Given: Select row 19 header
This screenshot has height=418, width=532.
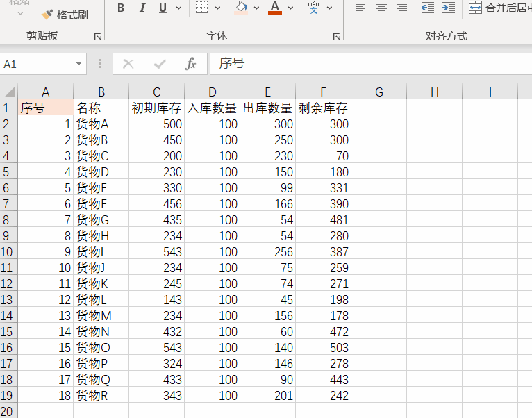Looking at the screenshot, I should point(8,396).
